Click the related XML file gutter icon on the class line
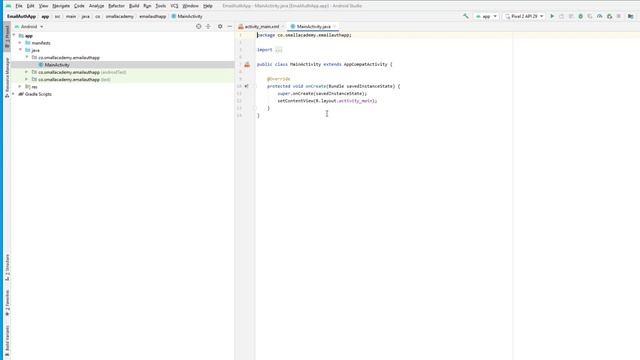Viewport: 640px width, 360px height. click(247, 64)
